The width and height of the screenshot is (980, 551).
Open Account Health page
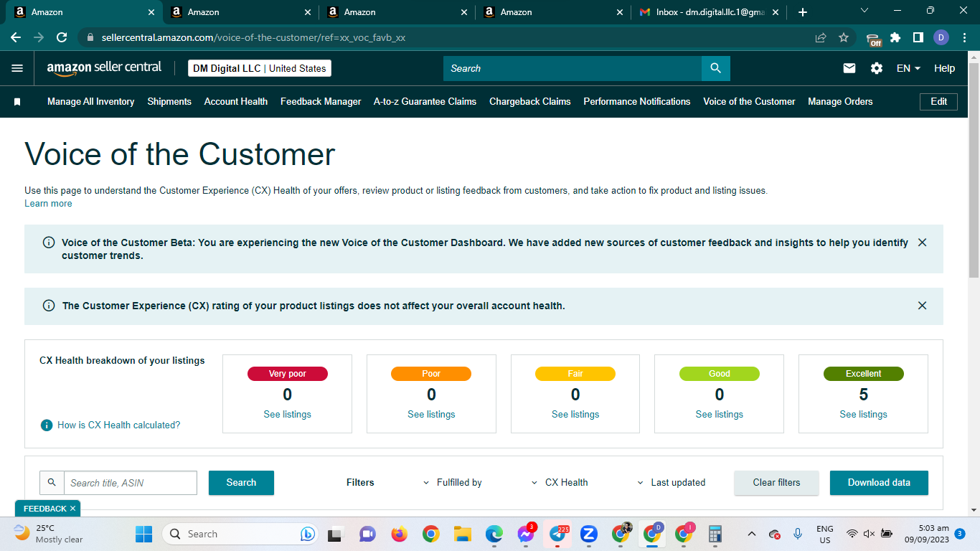[236, 102]
